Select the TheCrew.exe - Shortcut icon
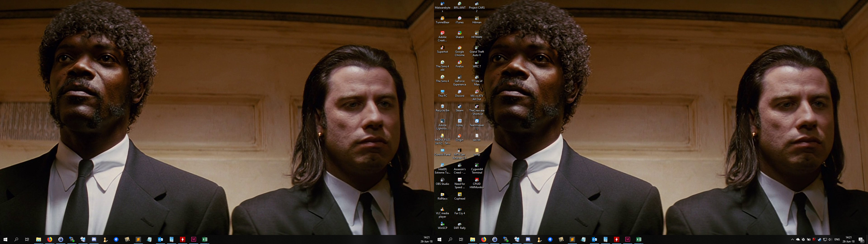The width and height of the screenshot is (868, 244). tap(477, 110)
